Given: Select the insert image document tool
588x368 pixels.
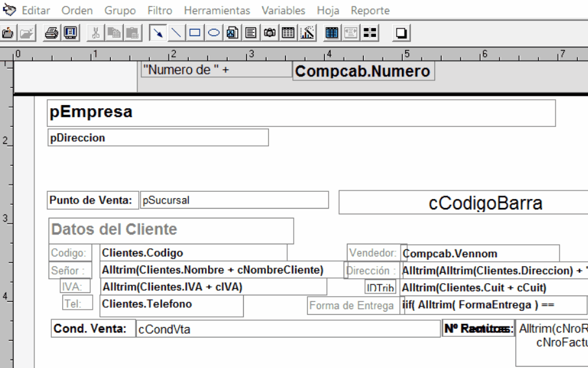Looking at the screenshot, I should coord(233,33).
